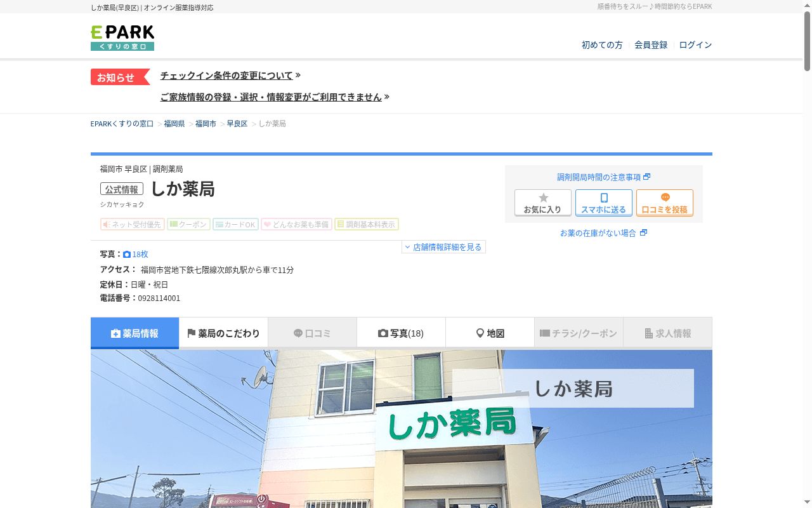Viewport: 812px width, 508px height.
Task: Click the EPARK くすりの窓口 logo
Action: tap(122, 38)
